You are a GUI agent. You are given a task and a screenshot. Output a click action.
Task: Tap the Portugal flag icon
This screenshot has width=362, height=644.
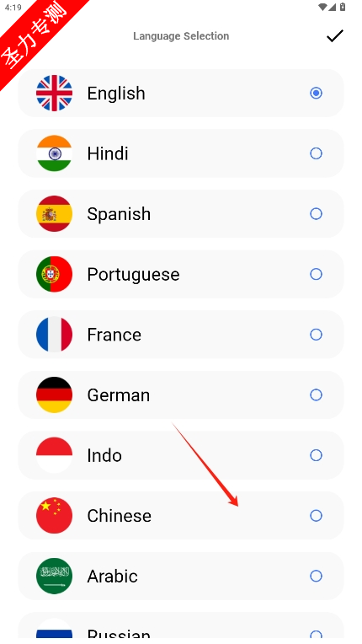54,274
